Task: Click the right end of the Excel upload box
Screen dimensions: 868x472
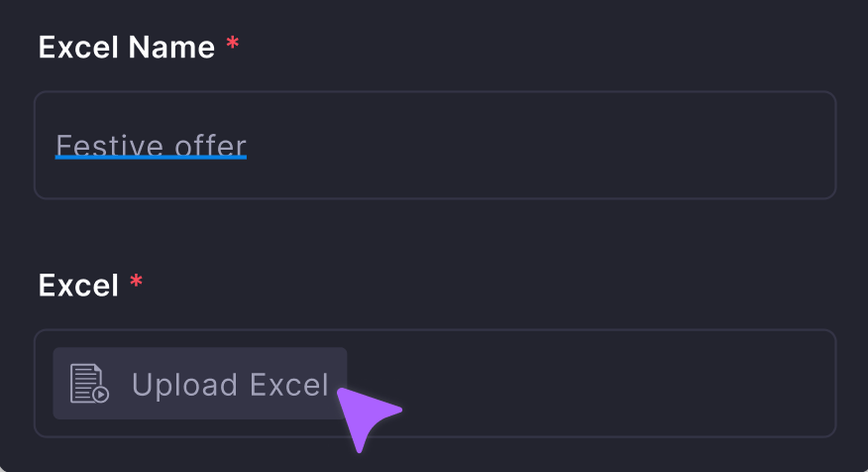Action: (808, 384)
